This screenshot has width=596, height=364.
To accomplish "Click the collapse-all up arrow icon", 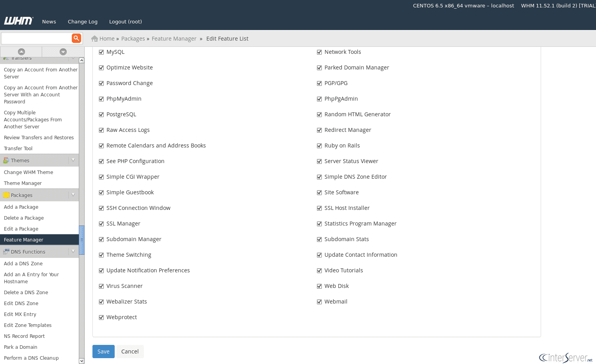I will pos(21,52).
